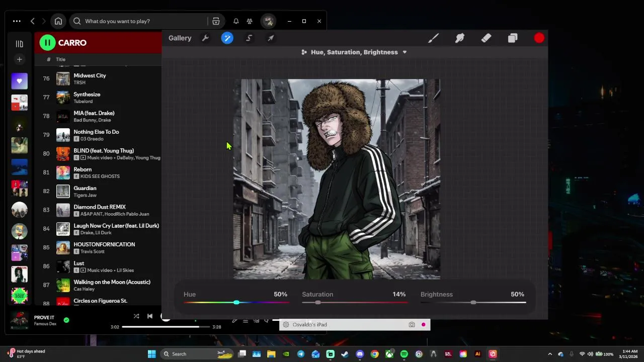
Task: Toggle saved checkmark for PROVE IT
Action: [66, 320]
